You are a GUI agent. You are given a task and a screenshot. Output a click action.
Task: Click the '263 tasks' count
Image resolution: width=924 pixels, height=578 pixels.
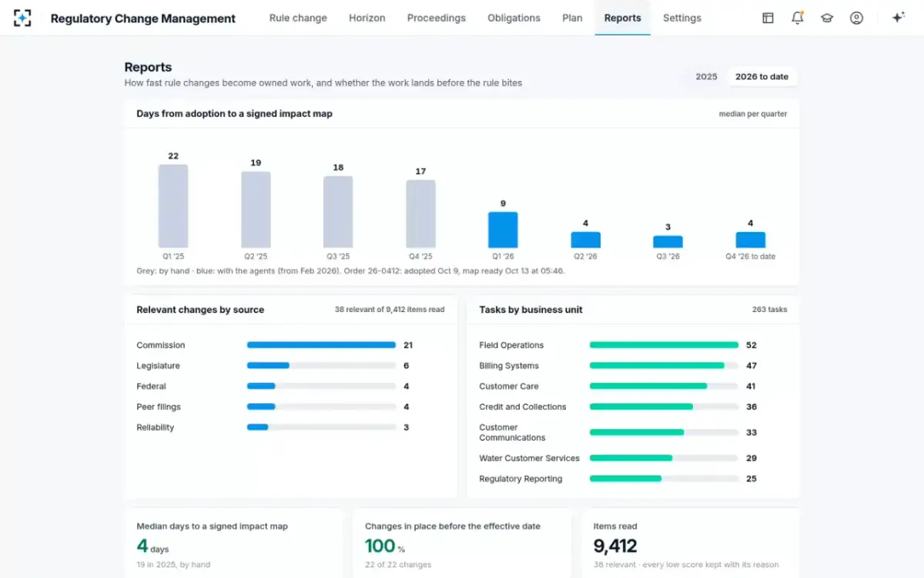(x=769, y=310)
